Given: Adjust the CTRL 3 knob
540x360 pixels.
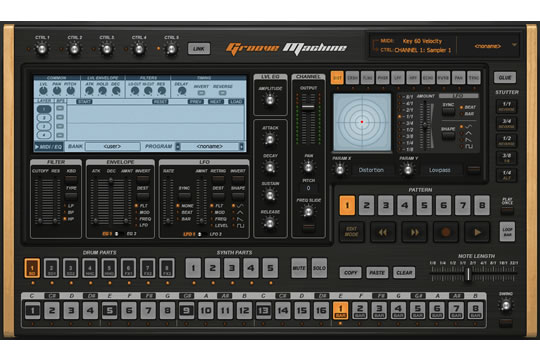Looking at the screenshot, I should point(106,49).
